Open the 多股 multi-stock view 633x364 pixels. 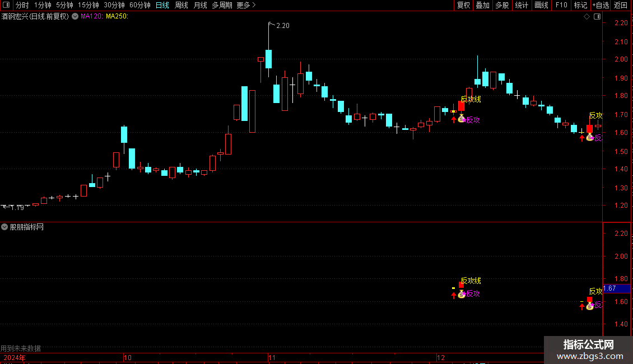(502, 5)
